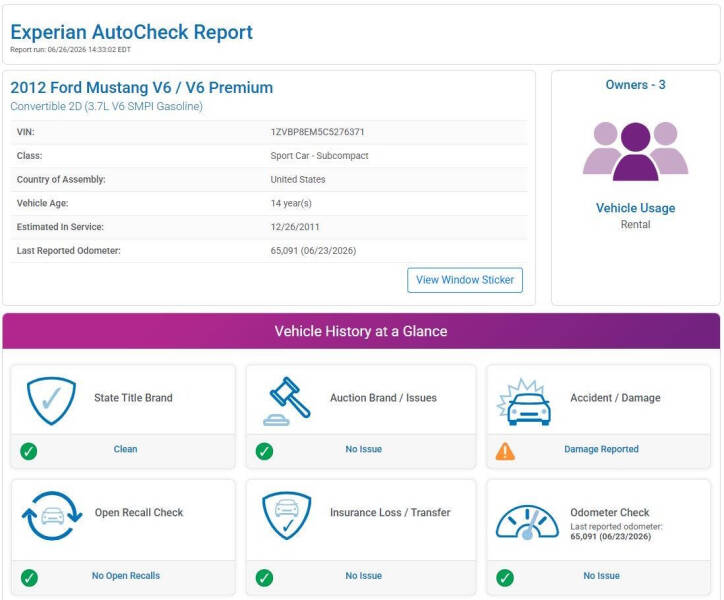The width and height of the screenshot is (724, 600).
Task: Click the 14 year(s) vehicle age value
Action: [x=291, y=203]
